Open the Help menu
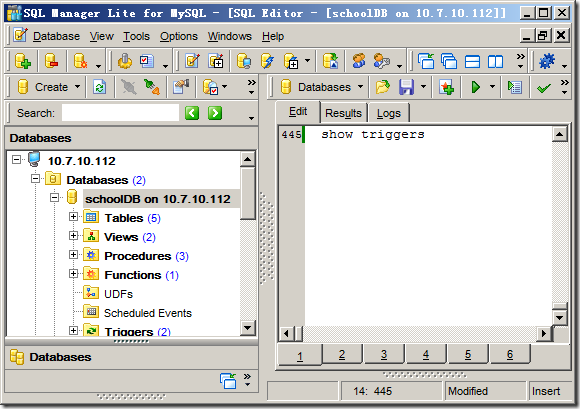This screenshot has height=409, width=580. [273, 36]
